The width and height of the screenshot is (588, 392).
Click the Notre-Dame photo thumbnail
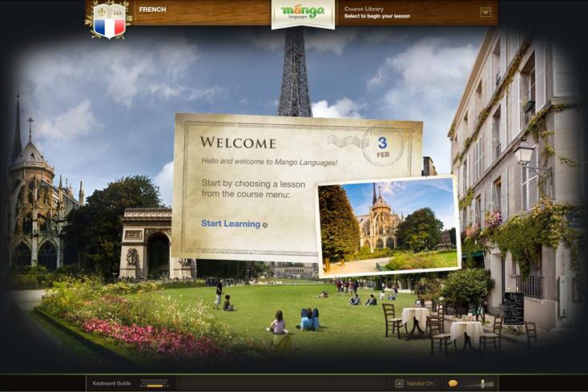389,227
